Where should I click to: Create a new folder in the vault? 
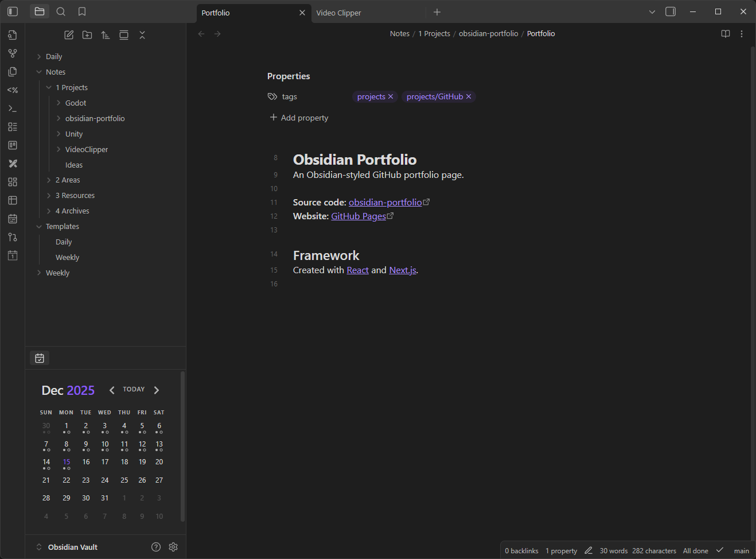[87, 34]
